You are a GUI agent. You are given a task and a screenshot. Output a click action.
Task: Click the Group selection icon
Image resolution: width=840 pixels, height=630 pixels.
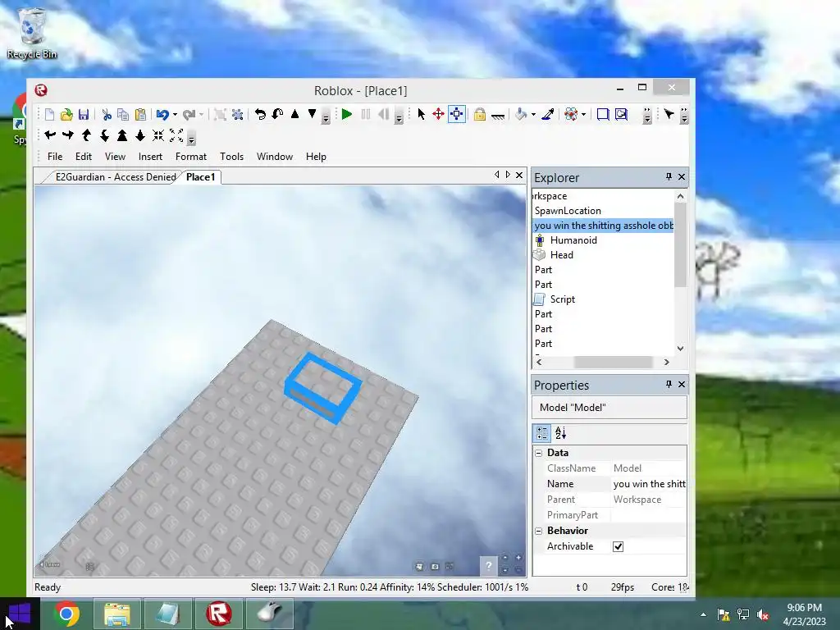[x=220, y=114]
